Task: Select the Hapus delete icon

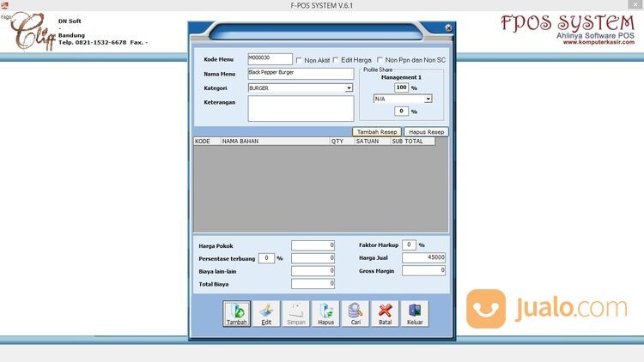Action: pyautogui.click(x=325, y=311)
